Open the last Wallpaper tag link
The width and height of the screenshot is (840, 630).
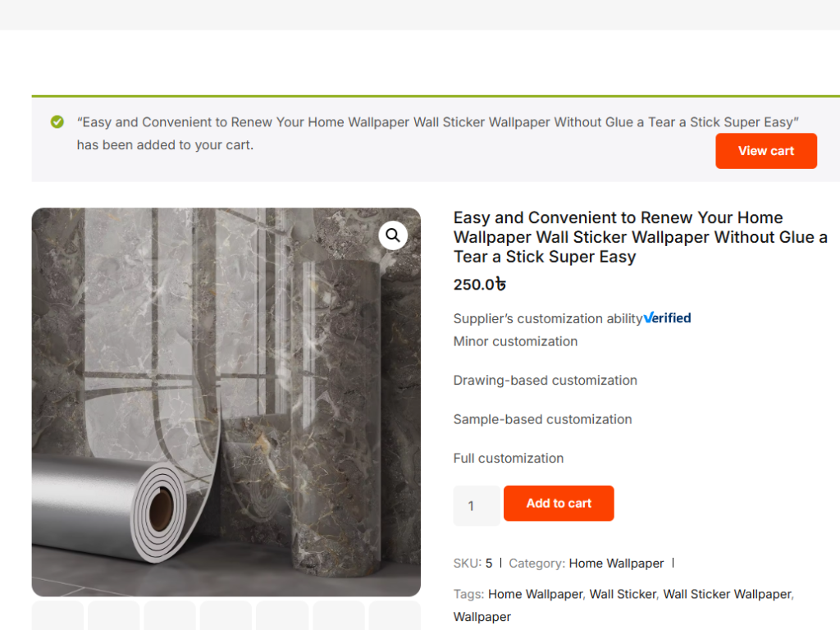pyautogui.click(x=482, y=617)
